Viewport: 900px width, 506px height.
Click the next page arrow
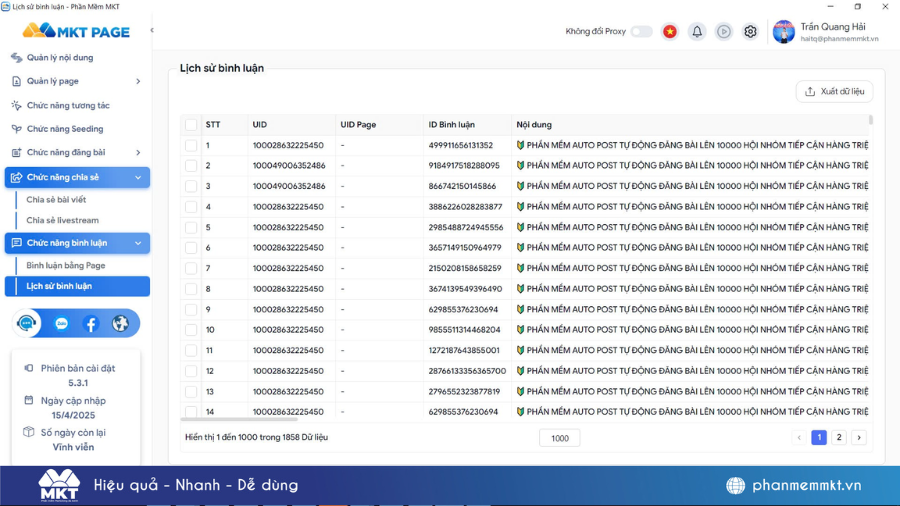point(859,438)
